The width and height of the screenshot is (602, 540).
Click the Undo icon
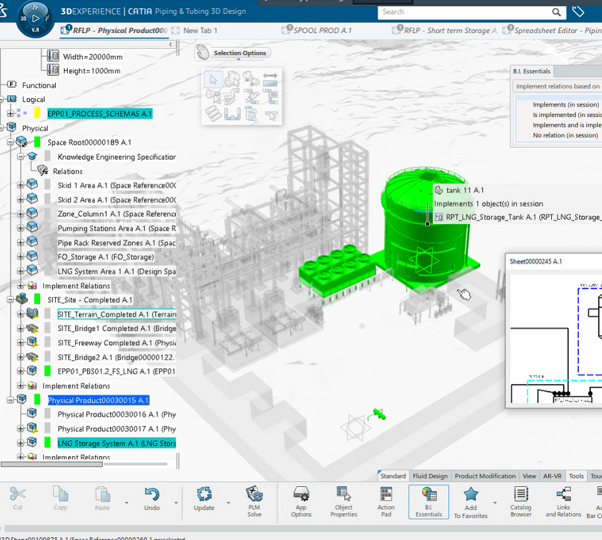pos(152,499)
